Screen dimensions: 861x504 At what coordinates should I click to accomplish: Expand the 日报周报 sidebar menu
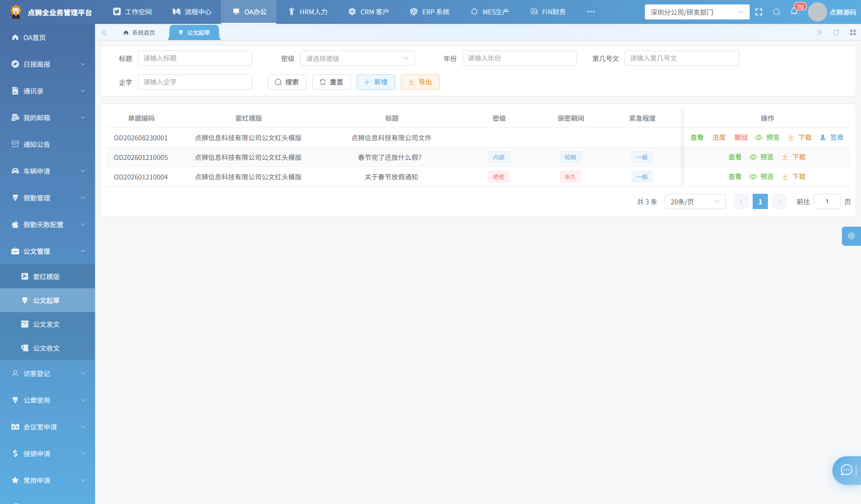click(47, 64)
